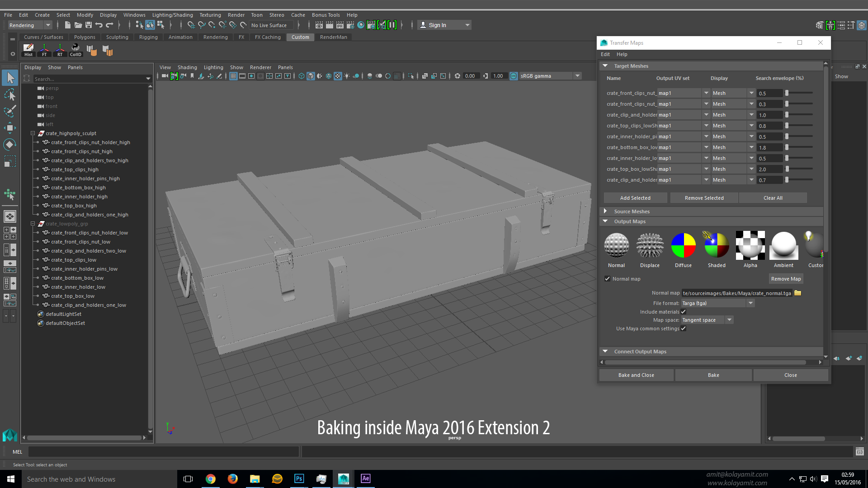
Task: Activate the Rotate tool
Action: (10, 145)
